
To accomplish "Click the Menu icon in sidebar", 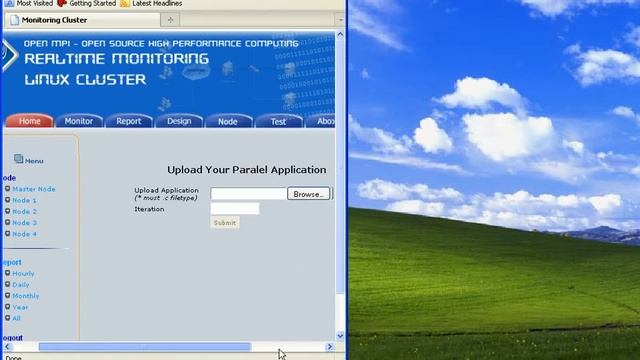I will pos(18,159).
